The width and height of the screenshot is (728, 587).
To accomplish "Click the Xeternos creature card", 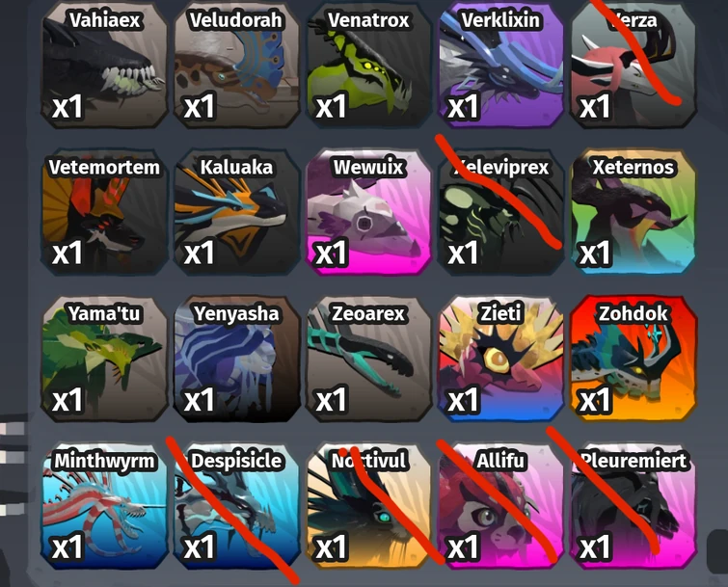I will 634,212.
